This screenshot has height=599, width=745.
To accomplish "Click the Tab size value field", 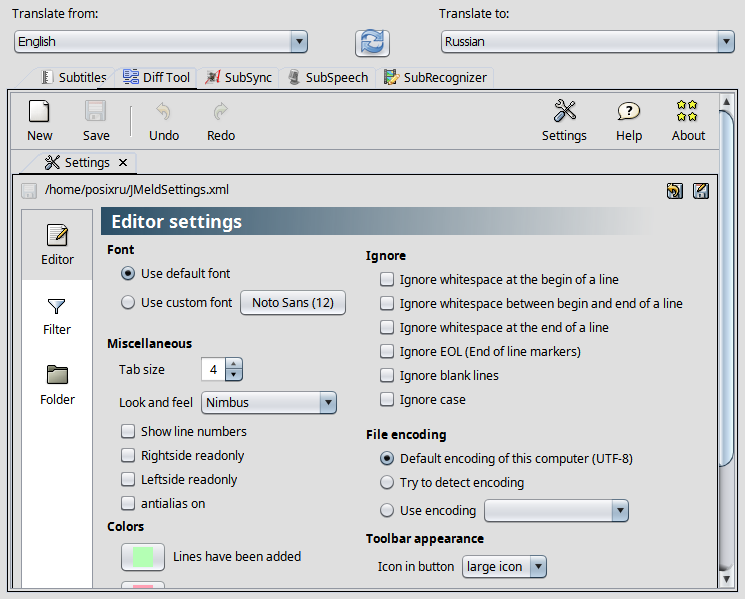I will coord(213,370).
